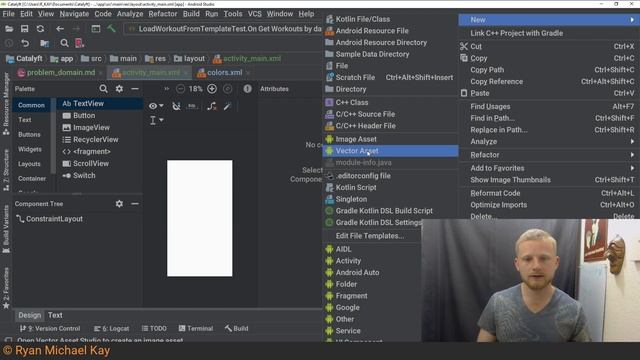This screenshot has height=360, width=640.
Task: Open the VCS menu
Action: [x=255, y=14]
